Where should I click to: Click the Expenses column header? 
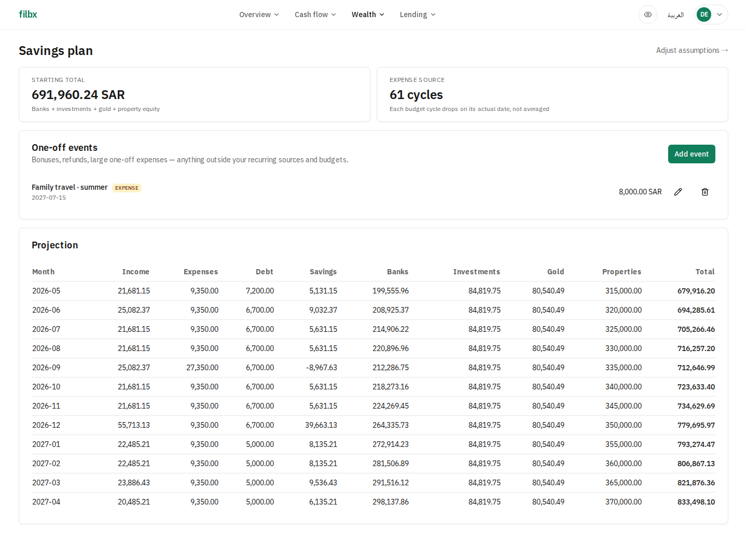(x=201, y=272)
